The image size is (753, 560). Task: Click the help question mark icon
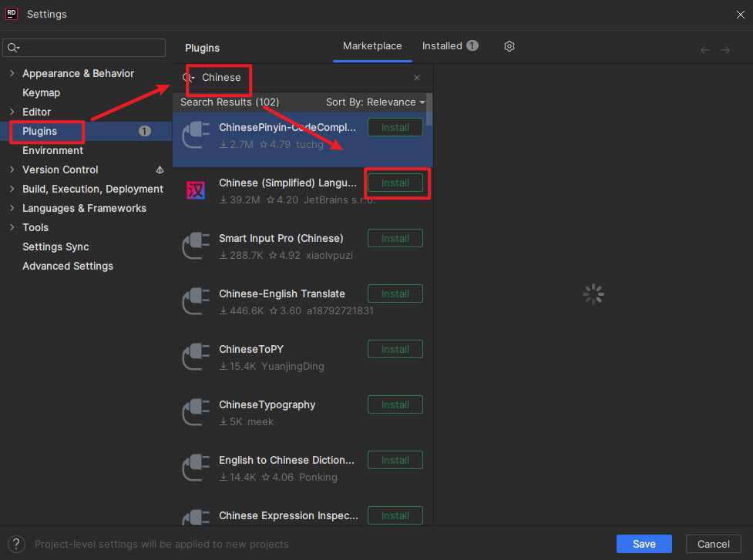tap(16, 544)
